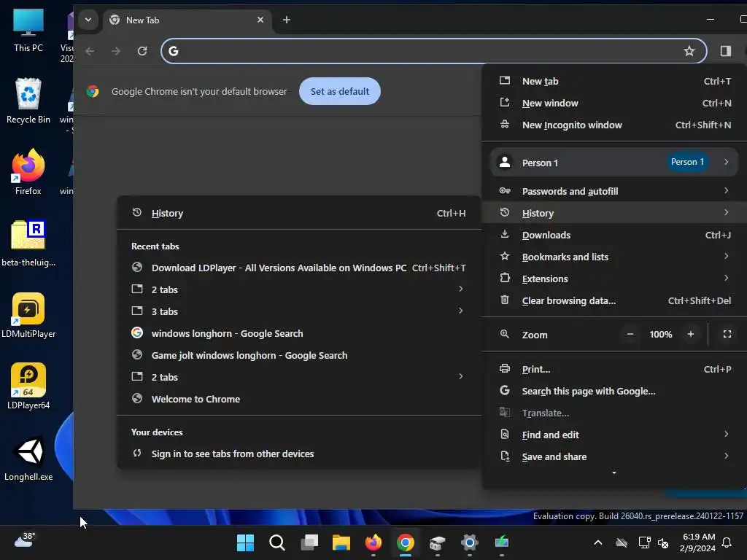This screenshot has height=560, width=747.
Task: Click Set as default button
Action: (340, 91)
